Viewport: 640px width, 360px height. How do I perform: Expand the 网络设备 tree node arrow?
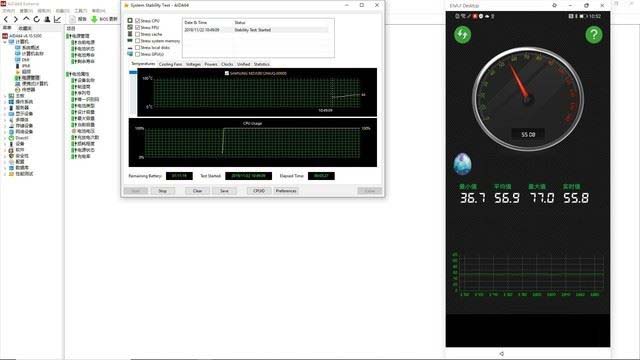click(5, 131)
